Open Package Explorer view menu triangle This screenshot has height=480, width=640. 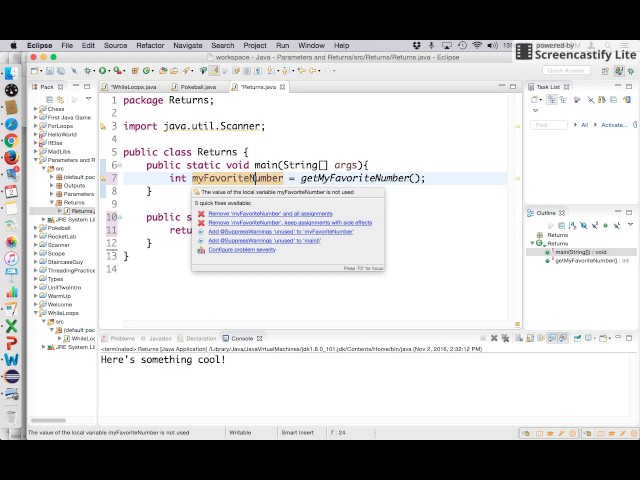(x=88, y=99)
